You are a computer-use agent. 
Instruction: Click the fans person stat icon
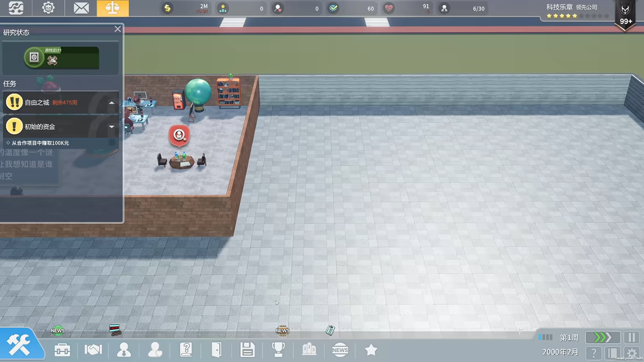[278, 8]
